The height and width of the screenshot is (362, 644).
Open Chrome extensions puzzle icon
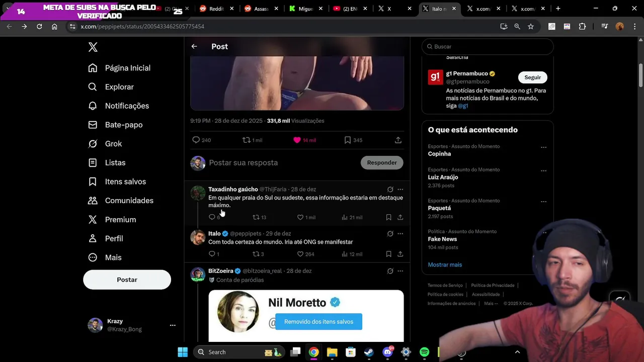582,26
